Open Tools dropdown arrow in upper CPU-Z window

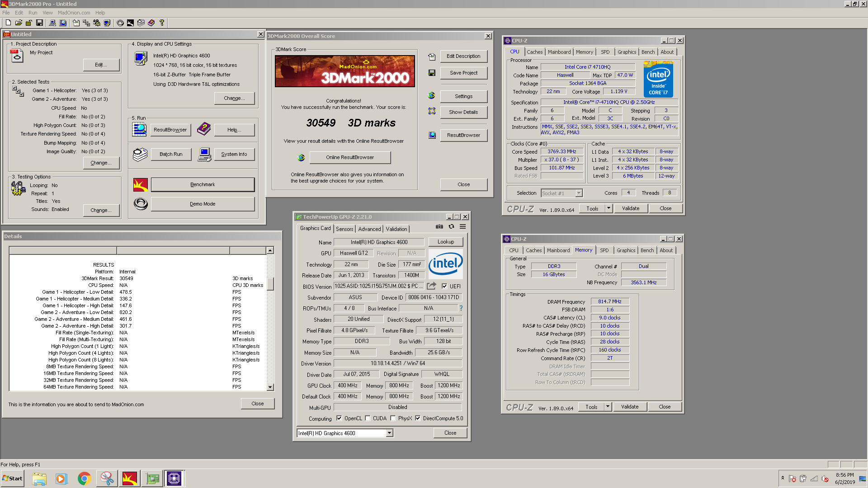(609, 208)
